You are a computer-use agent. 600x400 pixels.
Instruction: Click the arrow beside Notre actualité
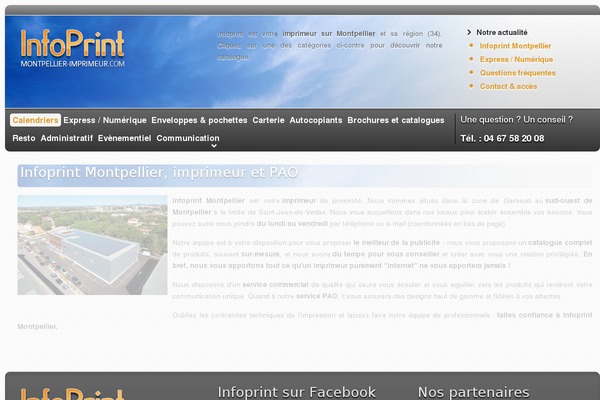469,33
